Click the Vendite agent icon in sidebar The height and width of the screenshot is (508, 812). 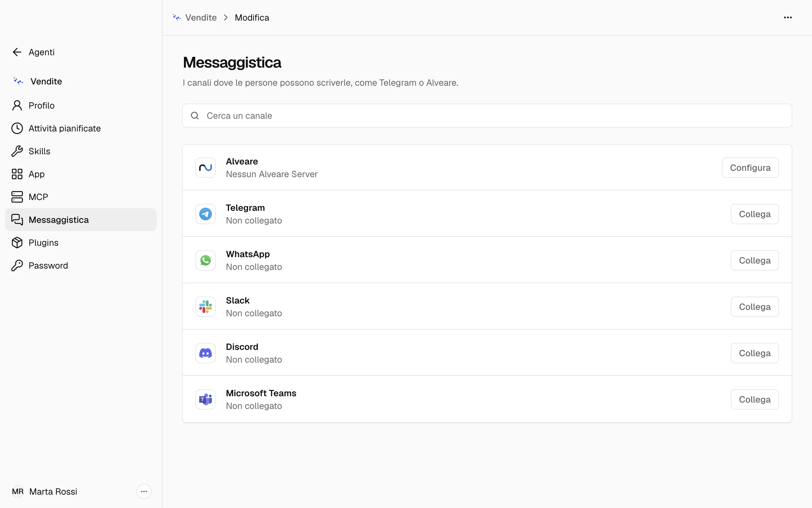click(18, 81)
